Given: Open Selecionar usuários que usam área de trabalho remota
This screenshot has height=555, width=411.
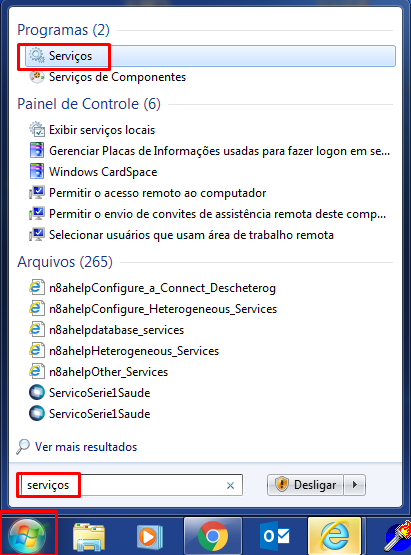Looking at the screenshot, I should click(x=191, y=235).
